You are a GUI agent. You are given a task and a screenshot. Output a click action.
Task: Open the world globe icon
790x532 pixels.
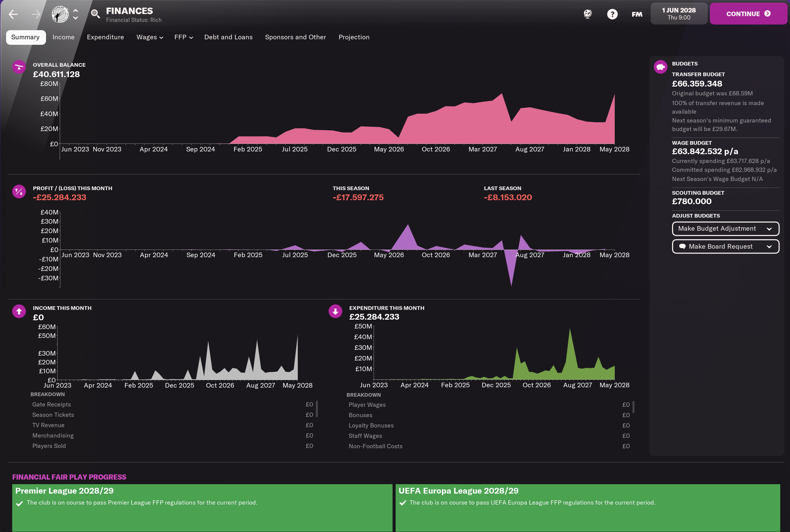point(588,14)
